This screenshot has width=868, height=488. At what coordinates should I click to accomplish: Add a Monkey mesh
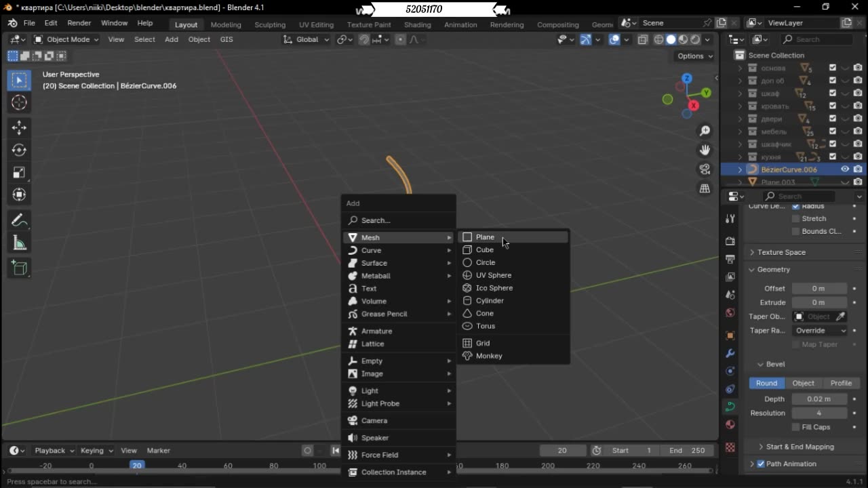pyautogui.click(x=513, y=356)
